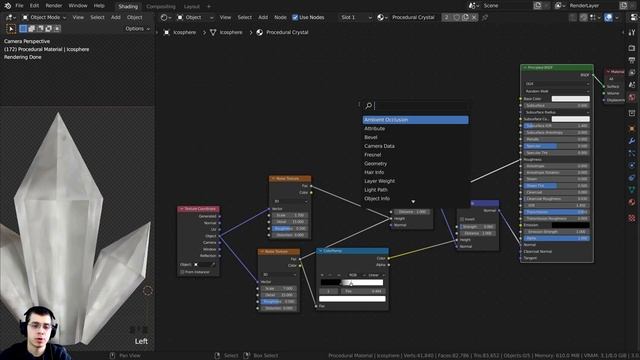This screenshot has width=640, height=360.
Task: Toggle Invert checkbox on the Bump node
Action: [x=462, y=219]
